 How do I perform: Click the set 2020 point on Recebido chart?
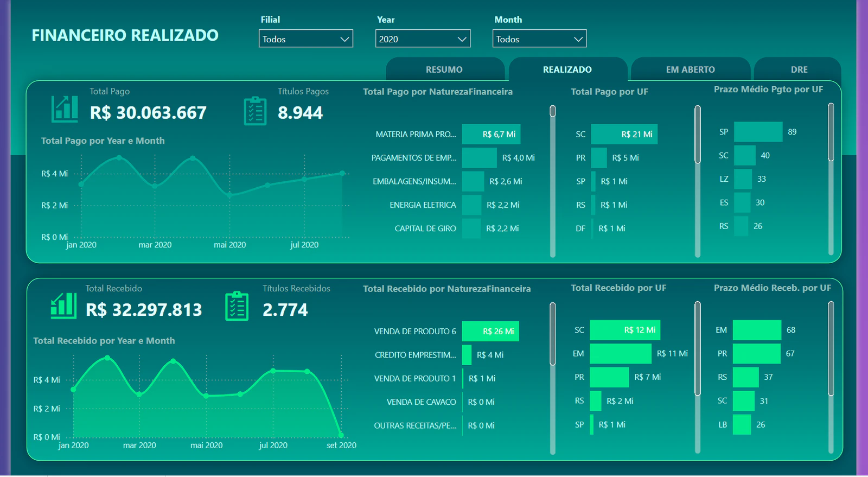341,435
